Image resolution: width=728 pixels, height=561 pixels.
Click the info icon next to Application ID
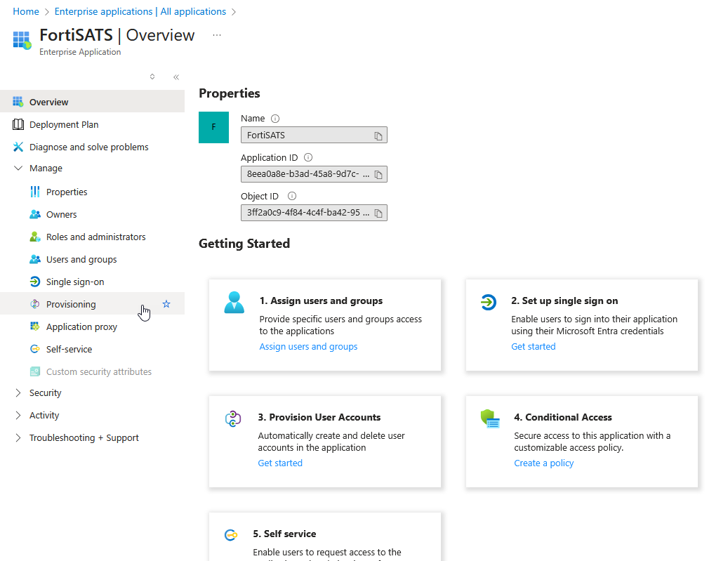307,157
